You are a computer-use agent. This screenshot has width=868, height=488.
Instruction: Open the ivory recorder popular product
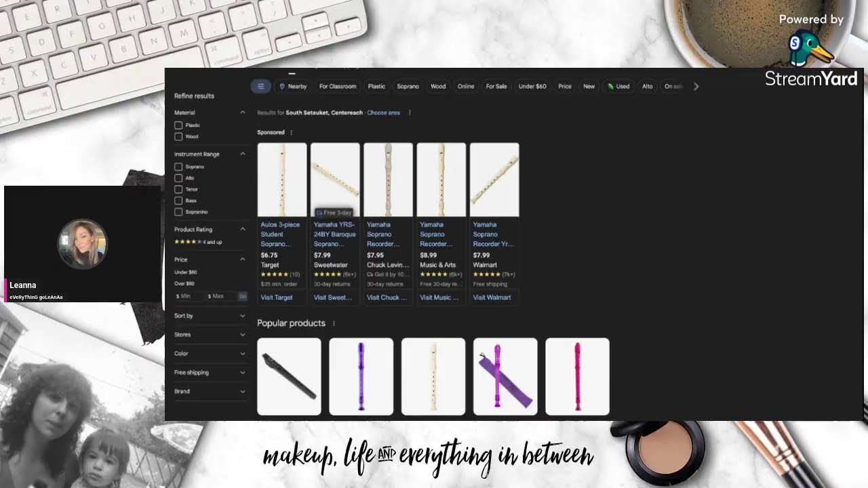[x=433, y=376]
